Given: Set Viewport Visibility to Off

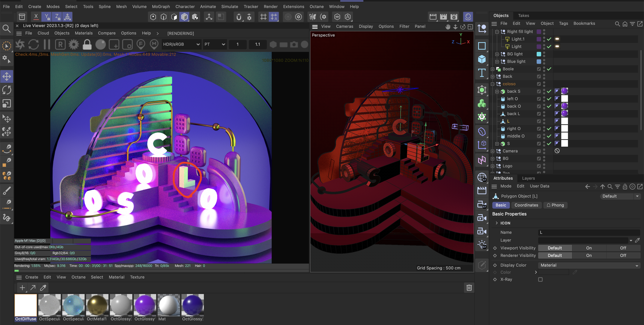Looking at the screenshot, I should pos(623,248).
